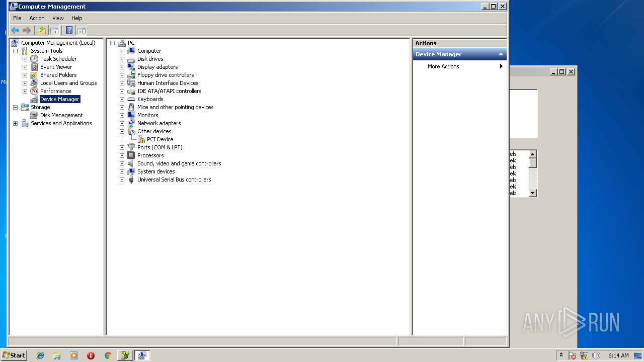644x362 pixels.
Task: Expand the Event Viewer node
Action: click(x=25, y=67)
